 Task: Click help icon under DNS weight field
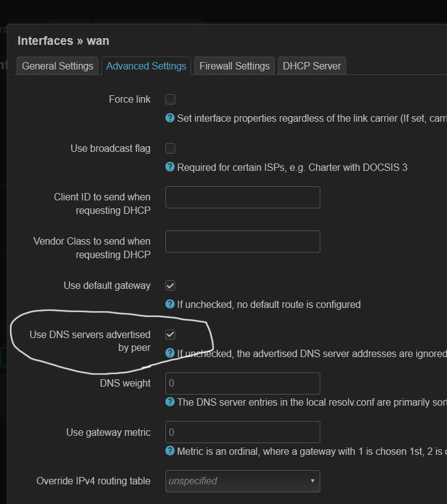[x=170, y=402]
